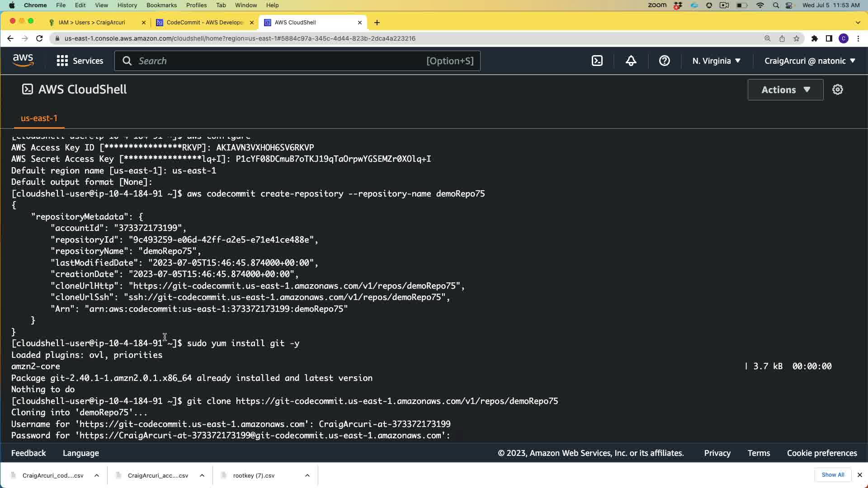
Task: Bookmark this page with the star icon
Action: (796, 38)
